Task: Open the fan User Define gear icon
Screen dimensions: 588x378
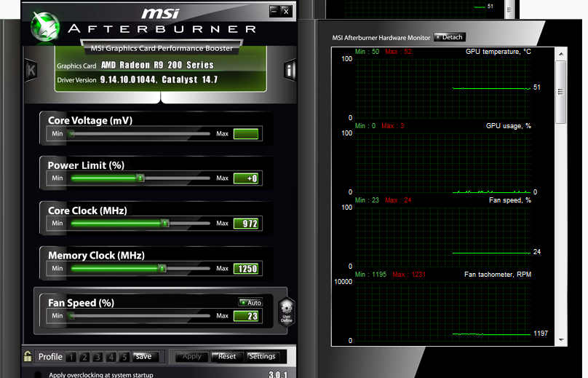Action: click(x=287, y=311)
